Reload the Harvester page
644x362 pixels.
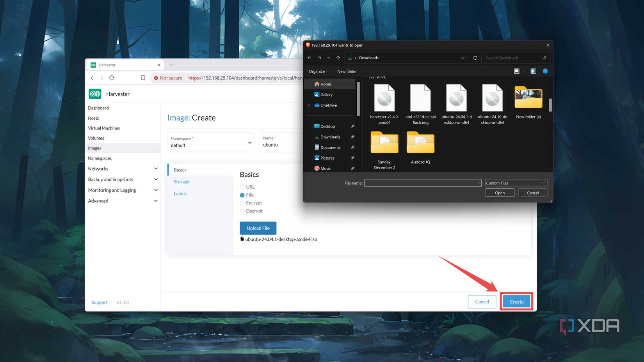[x=112, y=78]
